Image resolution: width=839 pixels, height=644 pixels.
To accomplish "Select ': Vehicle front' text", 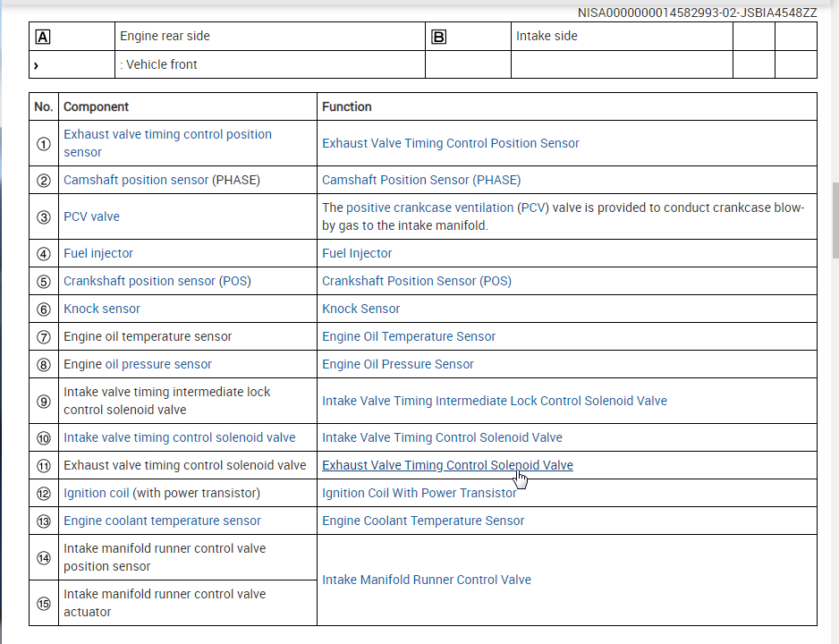I will tap(158, 64).
